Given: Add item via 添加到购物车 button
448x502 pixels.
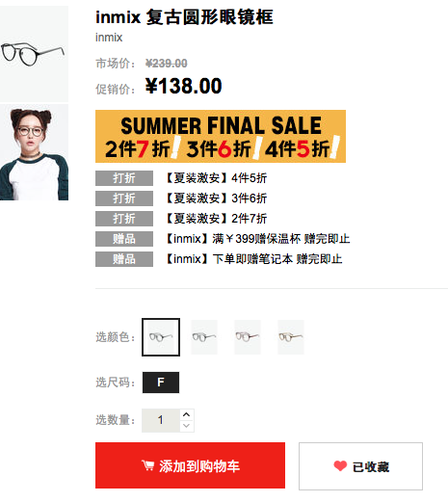Looking at the screenshot, I should tap(190, 465).
